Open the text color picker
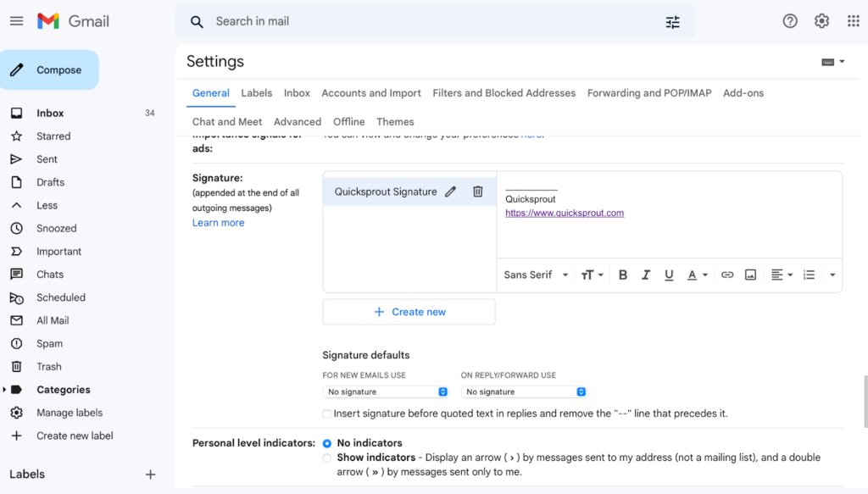This screenshot has width=868, height=494. click(693, 275)
